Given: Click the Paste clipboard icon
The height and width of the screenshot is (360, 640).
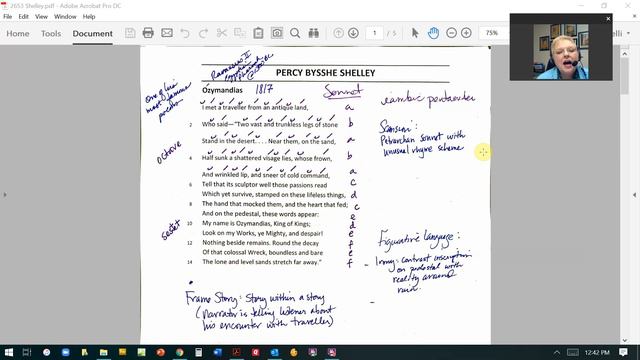Looking at the screenshot, I should tap(258, 33).
